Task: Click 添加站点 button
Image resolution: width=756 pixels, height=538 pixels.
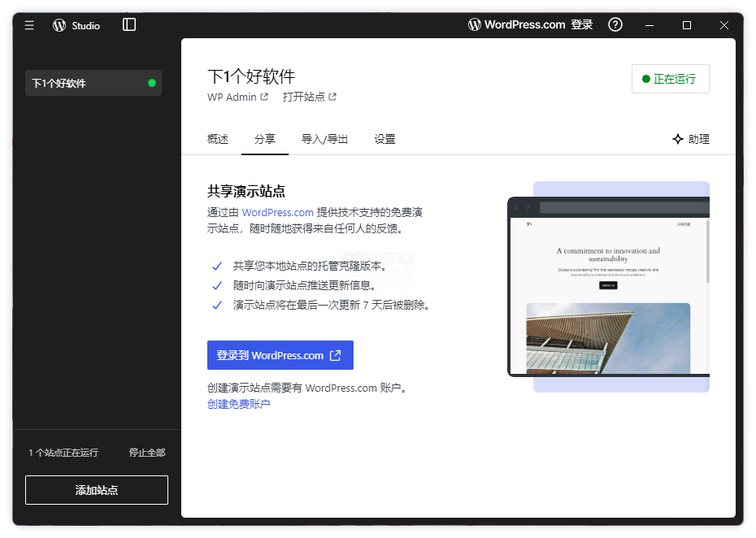Action: 97,490
